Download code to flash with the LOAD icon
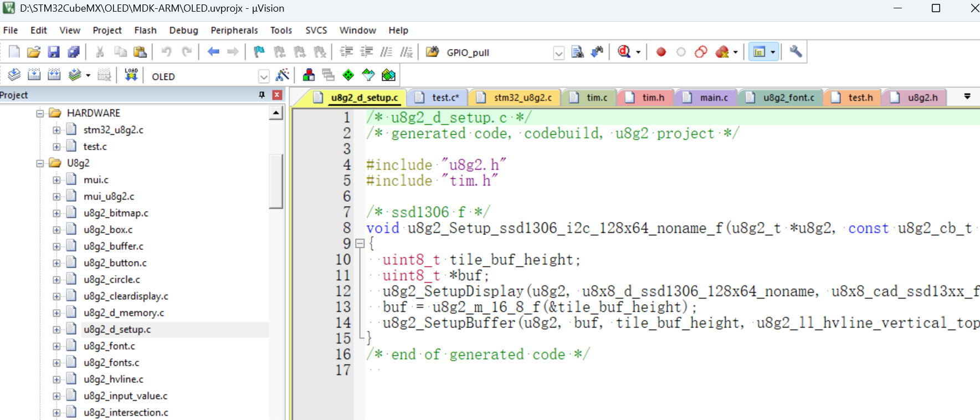The width and height of the screenshot is (980, 420). coord(131,75)
